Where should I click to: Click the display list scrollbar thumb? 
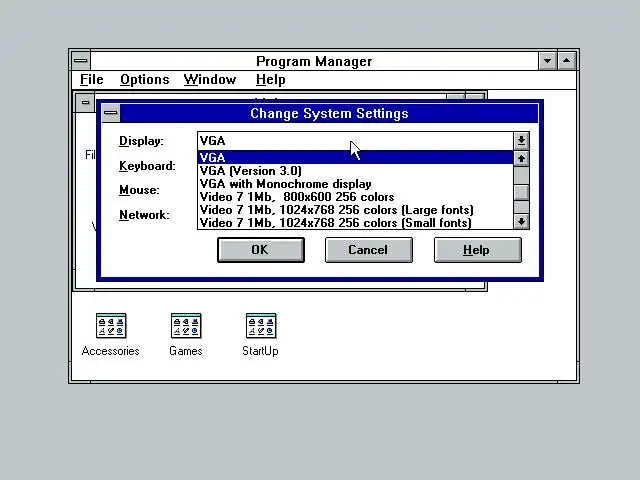pos(521,192)
